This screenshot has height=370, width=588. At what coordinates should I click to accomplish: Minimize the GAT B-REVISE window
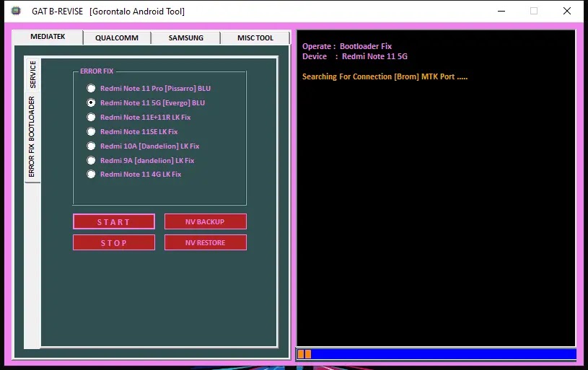coord(501,11)
